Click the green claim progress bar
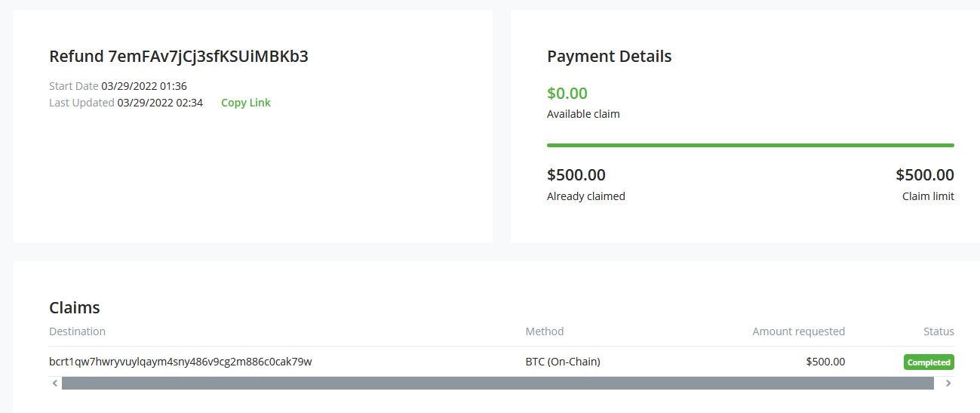980x413 pixels. tap(750, 145)
